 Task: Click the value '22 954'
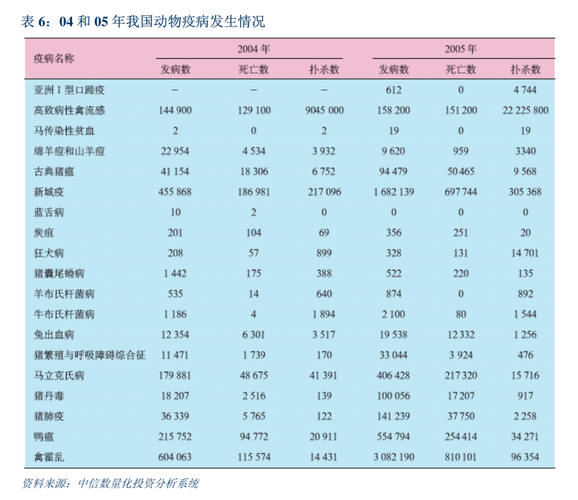tap(175, 151)
